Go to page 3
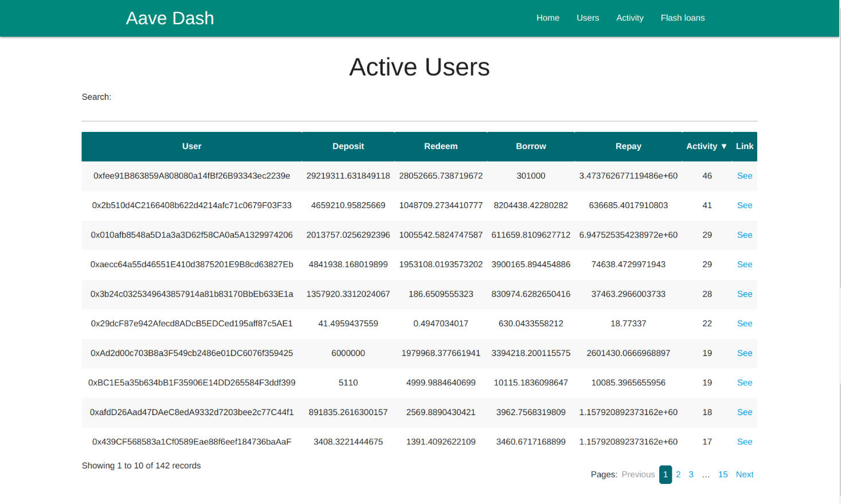This screenshot has height=504, width=841. click(691, 474)
